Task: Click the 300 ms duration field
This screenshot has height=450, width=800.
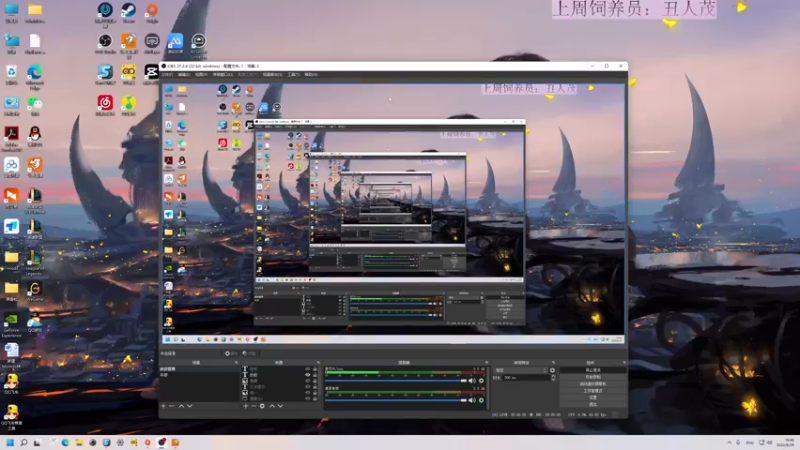Action: tap(526, 378)
